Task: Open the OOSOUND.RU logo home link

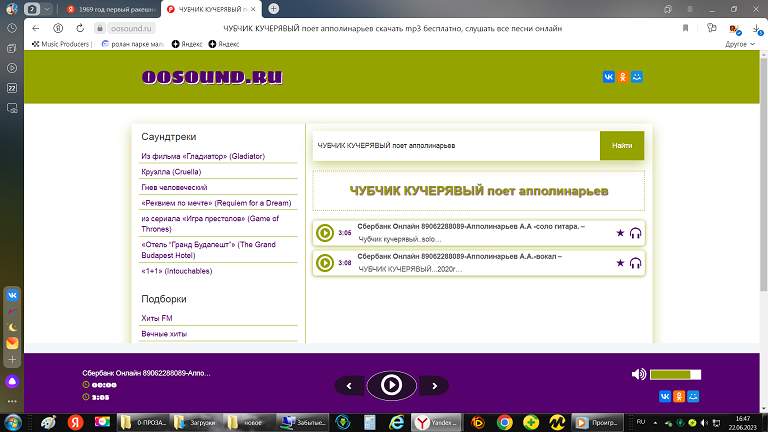Action: [x=212, y=77]
